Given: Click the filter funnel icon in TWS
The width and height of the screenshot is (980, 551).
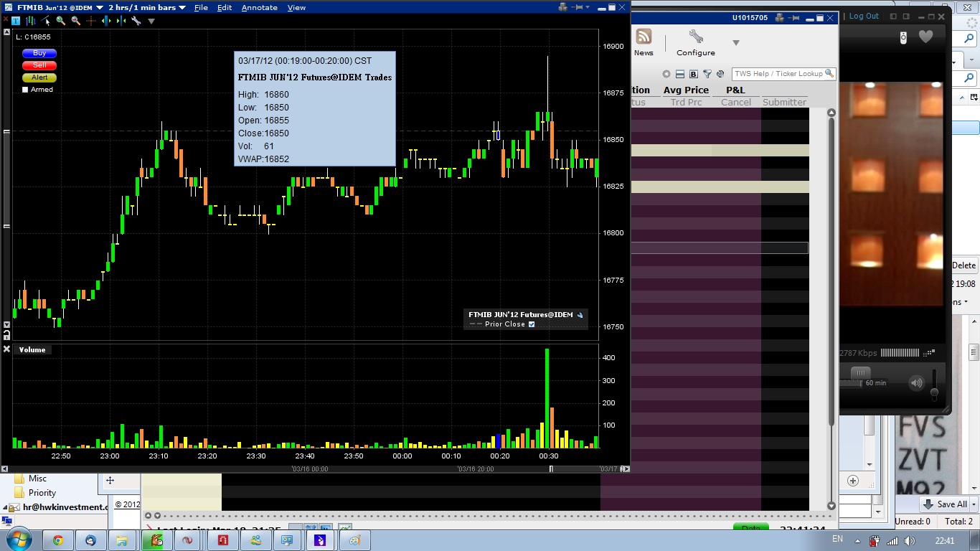Looking at the screenshot, I should [707, 74].
